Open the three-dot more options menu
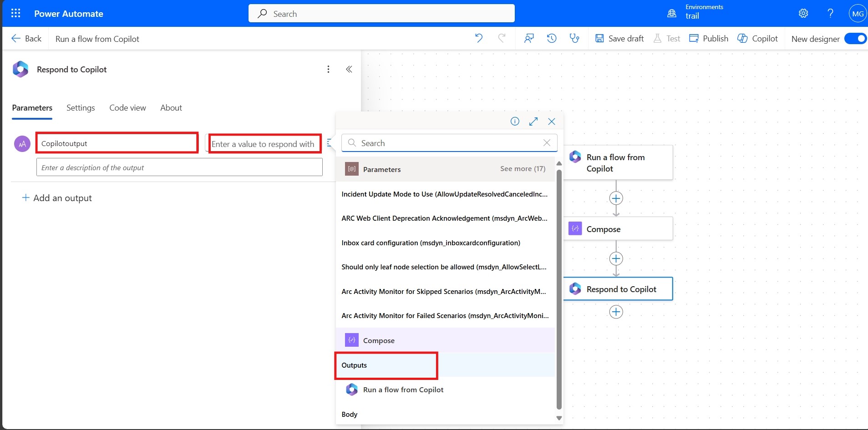Viewport: 868px width, 430px height. coord(328,69)
